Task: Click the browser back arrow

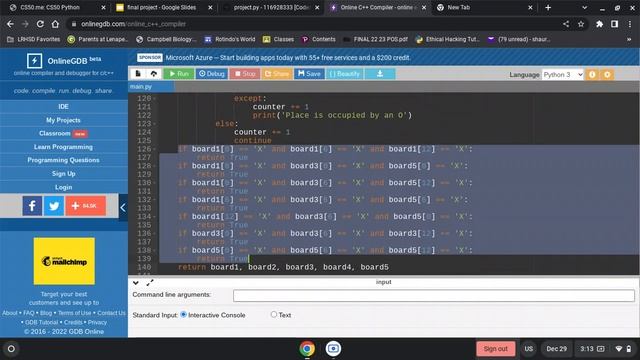Action: pyautogui.click(x=10, y=24)
